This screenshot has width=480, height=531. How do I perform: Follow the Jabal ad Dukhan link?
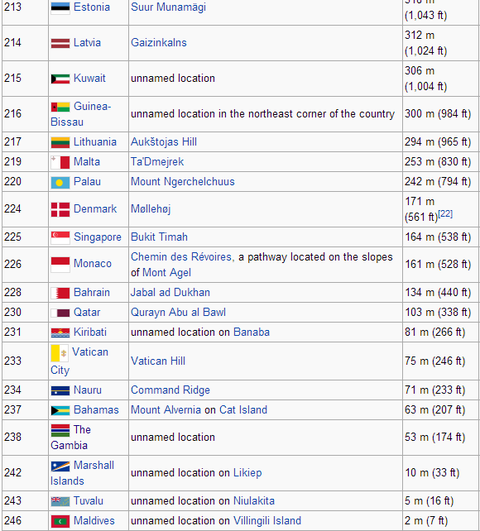(x=171, y=293)
